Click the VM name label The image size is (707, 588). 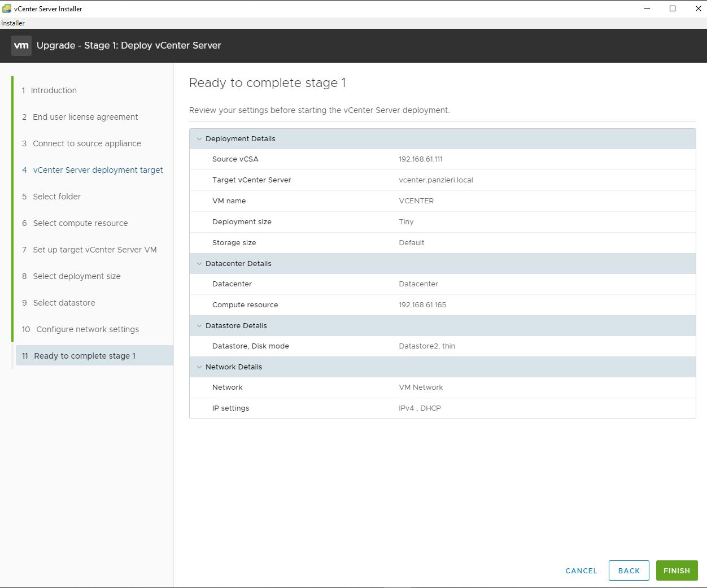click(x=229, y=201)
